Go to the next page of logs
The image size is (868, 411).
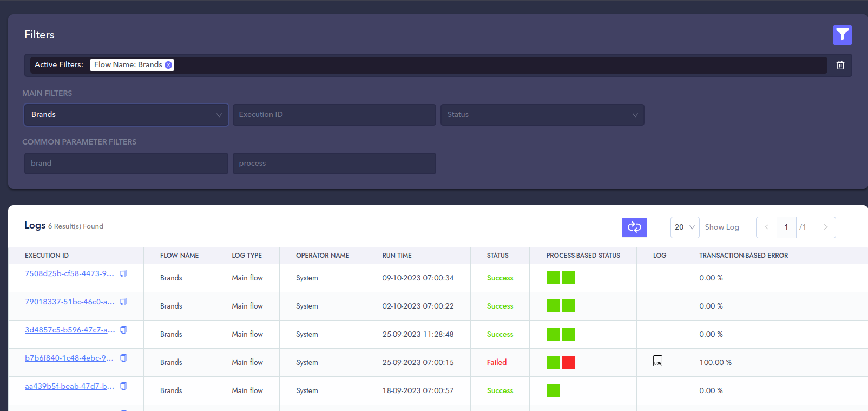(x=825, y=227)
